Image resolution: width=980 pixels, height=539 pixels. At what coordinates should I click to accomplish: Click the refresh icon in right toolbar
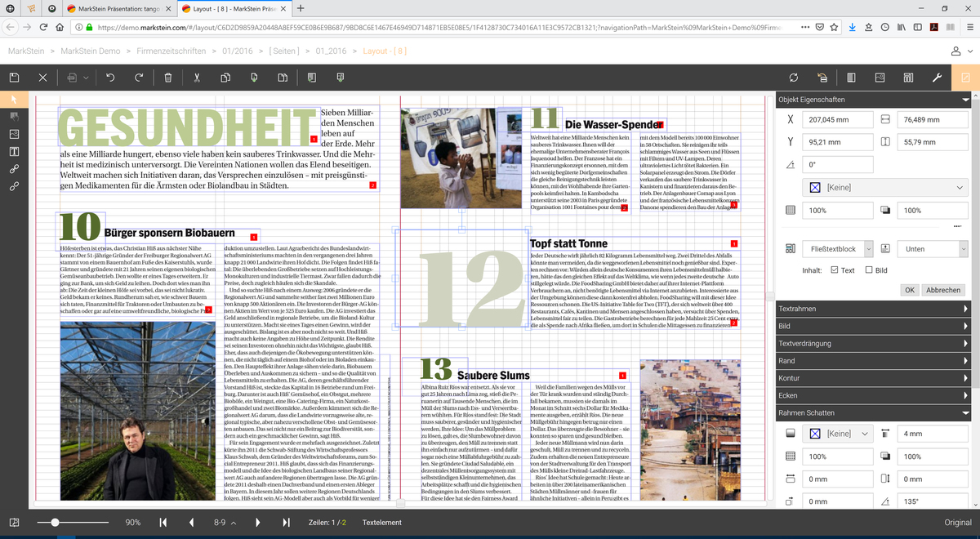tap(793, 78)
